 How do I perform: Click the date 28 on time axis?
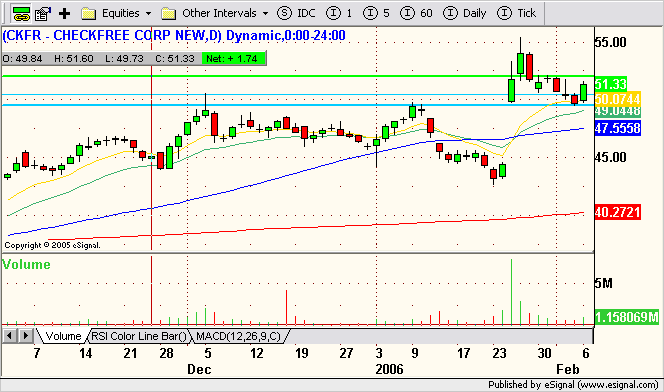[x=166, y=353]
